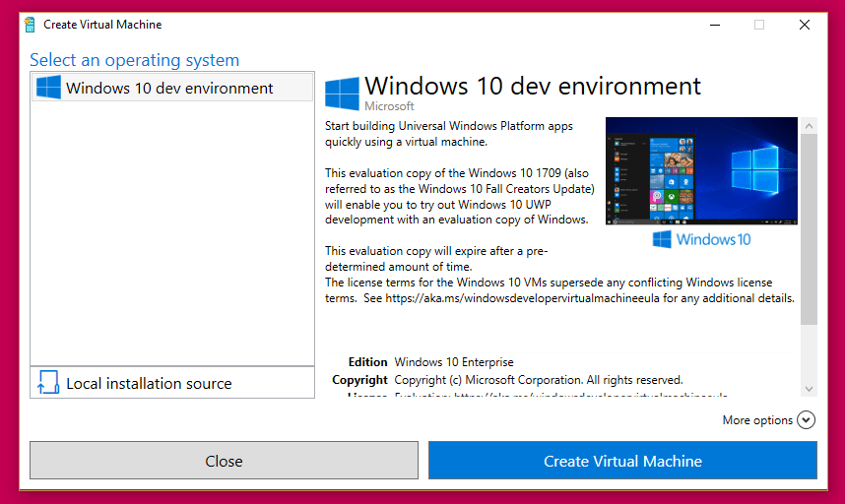Click the Create Virtual Machine app icon in title bar

[30, 25]
